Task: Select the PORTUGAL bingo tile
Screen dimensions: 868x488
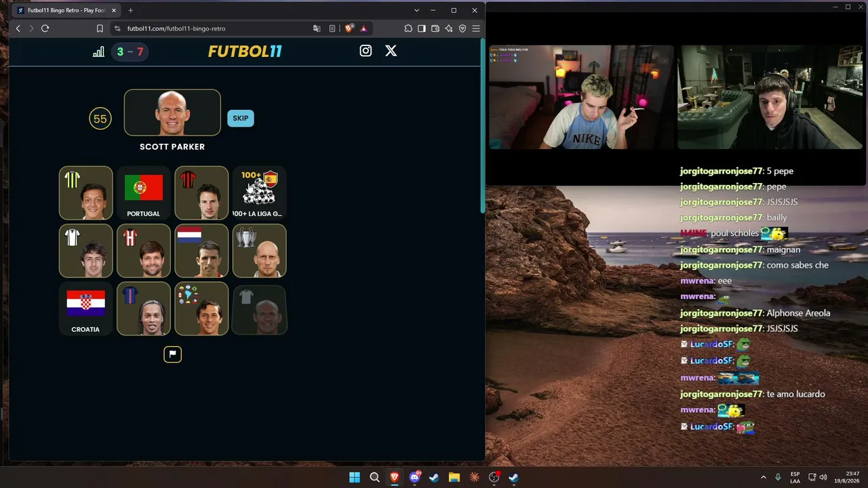Action: (144, 193)
